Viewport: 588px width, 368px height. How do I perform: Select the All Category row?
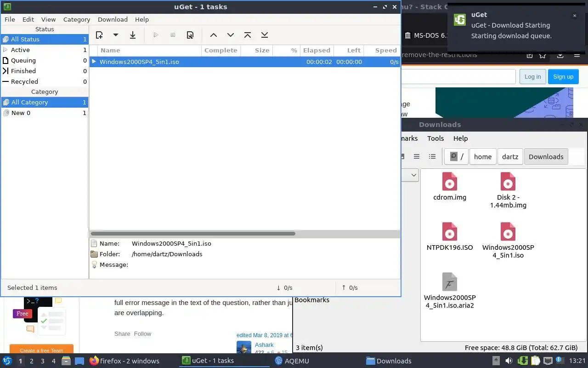45,102
